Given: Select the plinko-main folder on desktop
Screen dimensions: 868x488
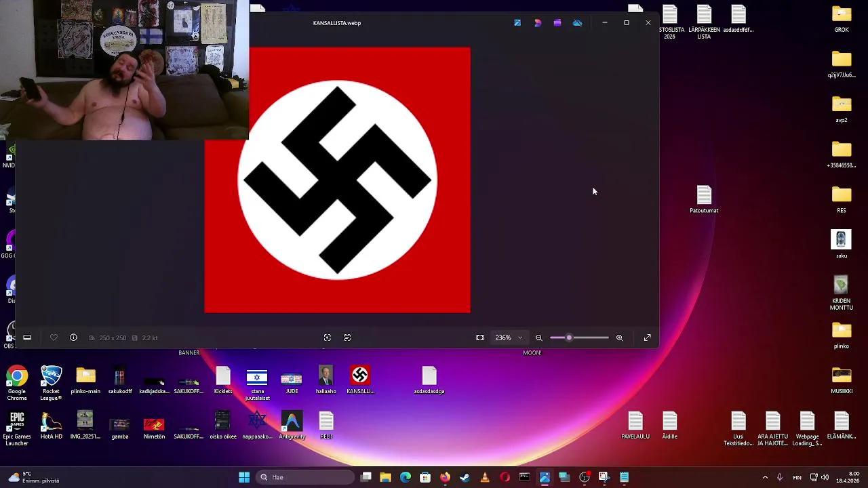Looking at the screenshot, I should (x=85, y=380).
